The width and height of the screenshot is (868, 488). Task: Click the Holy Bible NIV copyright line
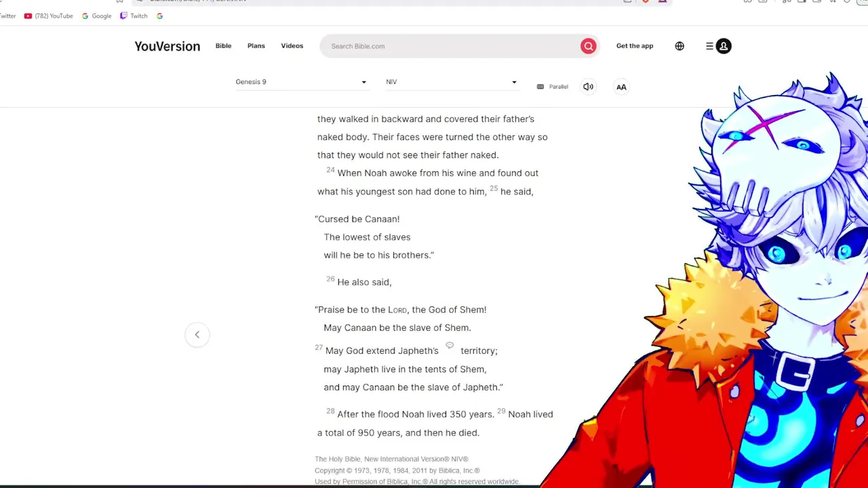tap(391, 459)
